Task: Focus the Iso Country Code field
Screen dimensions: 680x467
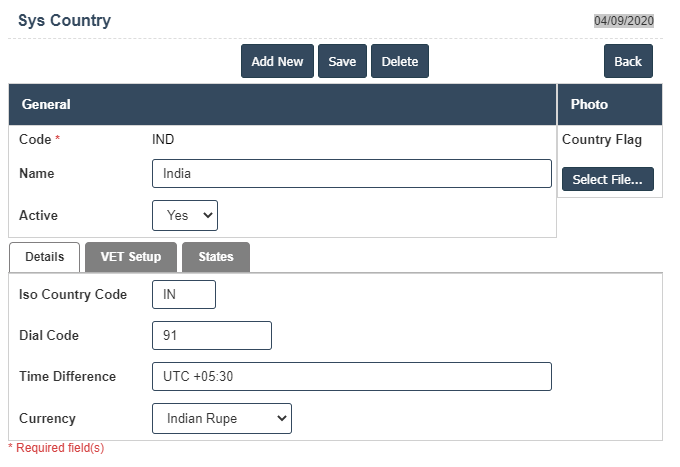Action: [184, 294]
